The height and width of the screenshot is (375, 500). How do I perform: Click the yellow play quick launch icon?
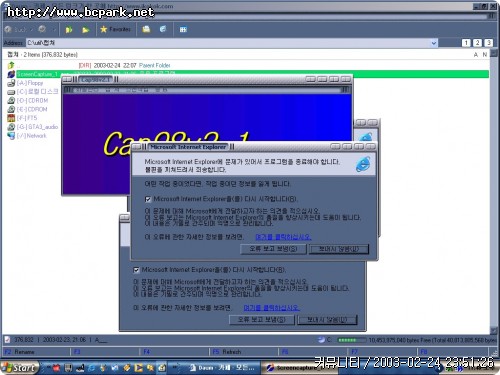(138, 368)
